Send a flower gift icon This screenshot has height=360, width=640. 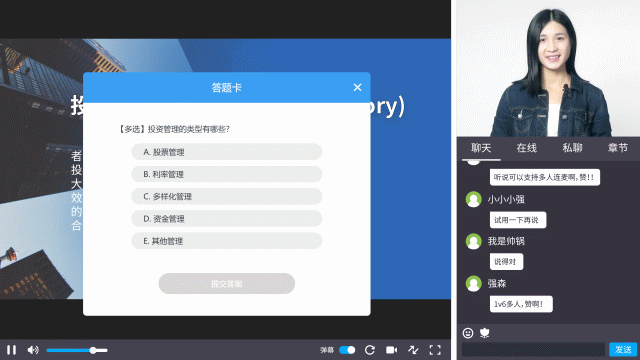[x=484, y=333]
